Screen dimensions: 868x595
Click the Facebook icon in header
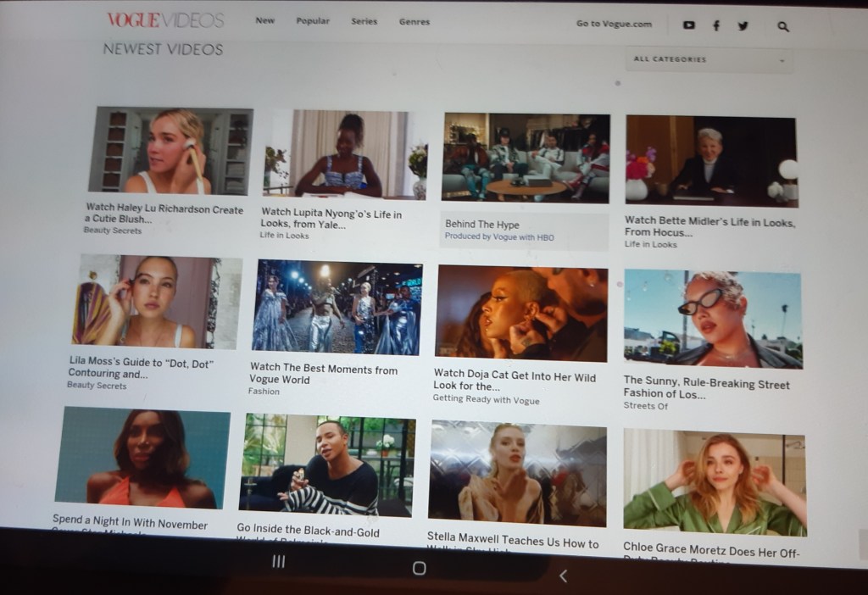tap(716, 25)
